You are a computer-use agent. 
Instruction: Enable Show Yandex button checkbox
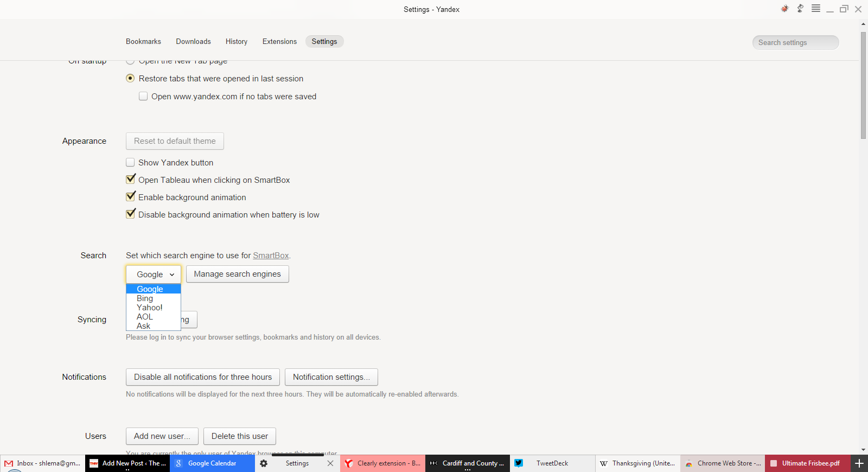coord(130,162)
